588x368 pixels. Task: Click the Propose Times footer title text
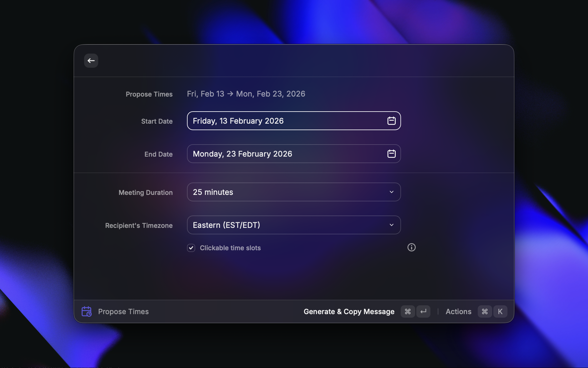tap(123, 311)
